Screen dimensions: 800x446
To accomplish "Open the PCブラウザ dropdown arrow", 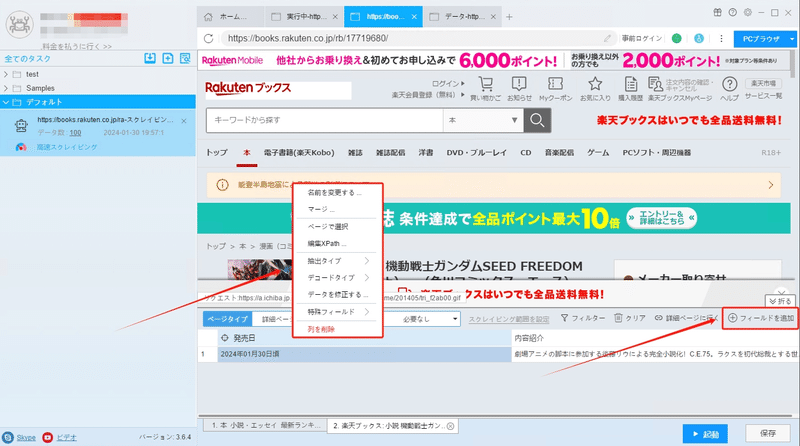I will (792, 39).
